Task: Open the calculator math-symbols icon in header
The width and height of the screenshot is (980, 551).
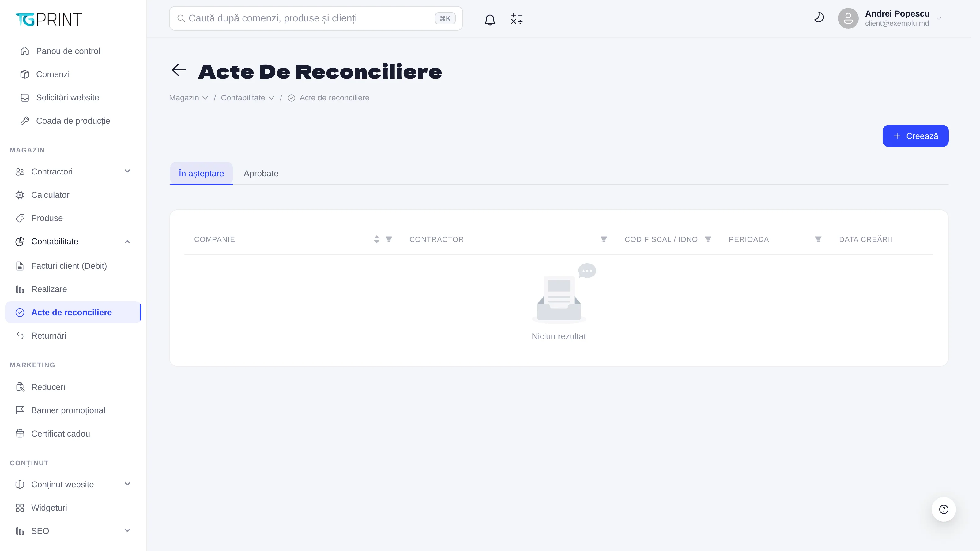Action: click(x=517, y=19)
